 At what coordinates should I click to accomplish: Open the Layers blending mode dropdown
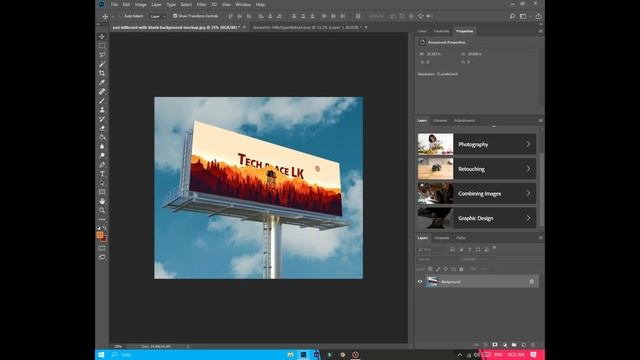(x=438, y=259)
